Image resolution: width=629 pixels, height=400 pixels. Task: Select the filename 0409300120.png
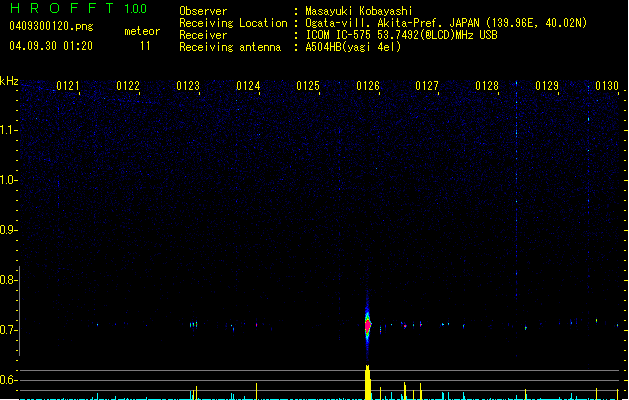click(51, 26)
